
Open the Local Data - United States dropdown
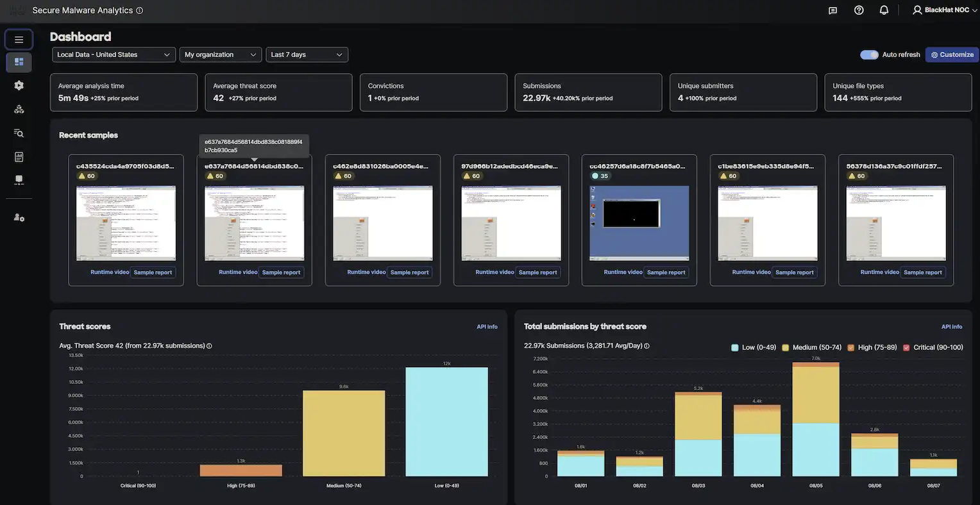(x=113, y=53)
